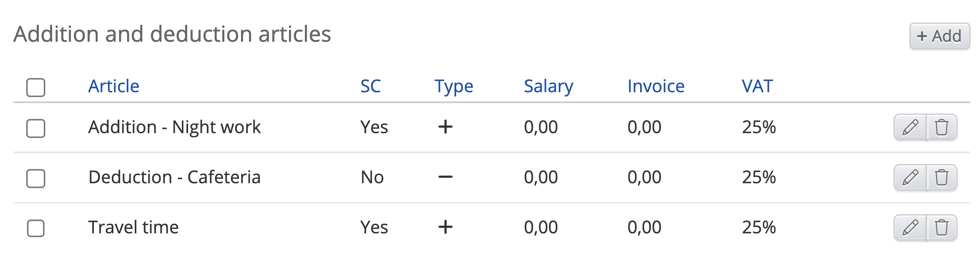
Task: Edit the Deduction - Cafeteria article
Action: click(x=910, y=177)
